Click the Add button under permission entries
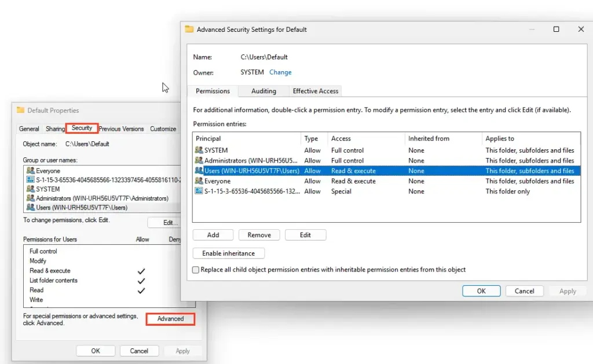 (213, 235)
